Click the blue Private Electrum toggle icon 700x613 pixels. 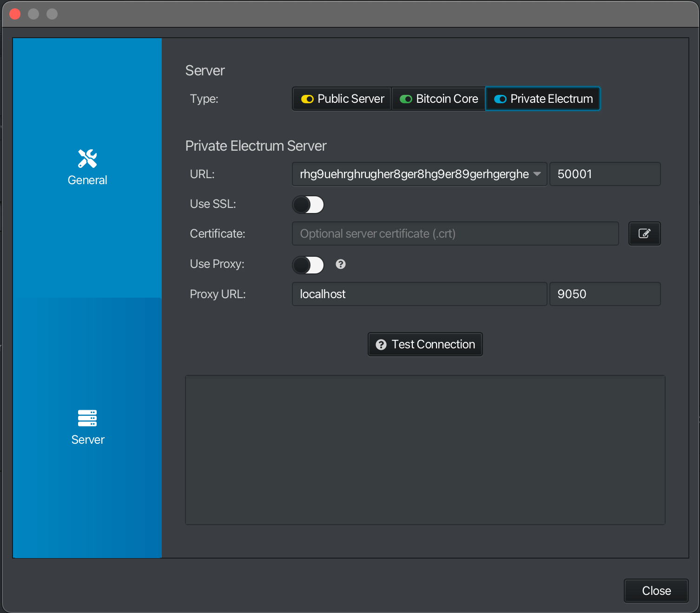[x=500, y=99]
